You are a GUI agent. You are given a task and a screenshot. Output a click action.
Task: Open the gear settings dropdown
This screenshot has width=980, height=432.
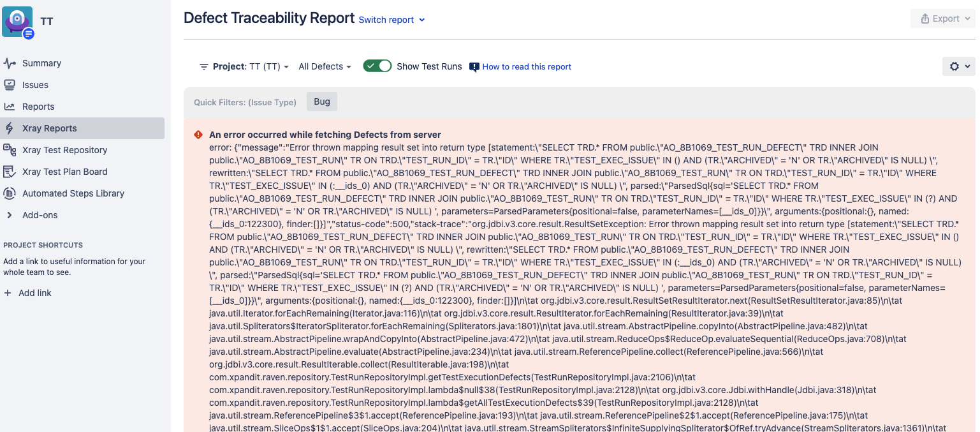click(958, 66)
